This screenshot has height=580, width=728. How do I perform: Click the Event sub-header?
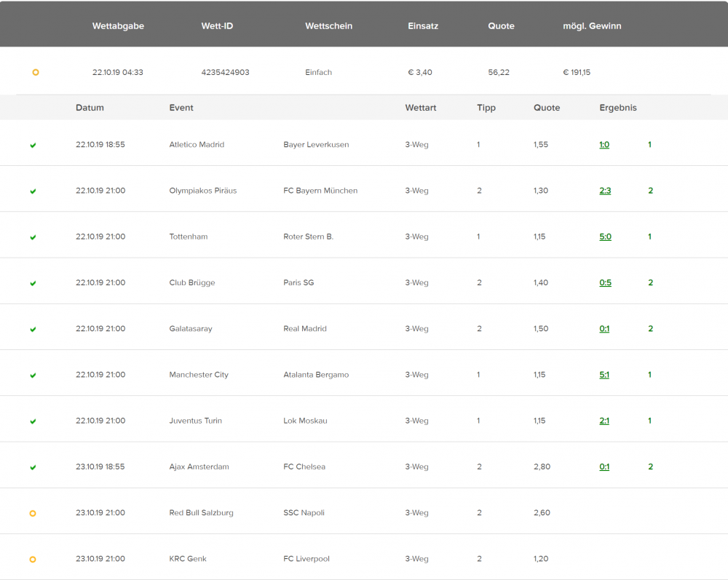click(x=181, y=108)
